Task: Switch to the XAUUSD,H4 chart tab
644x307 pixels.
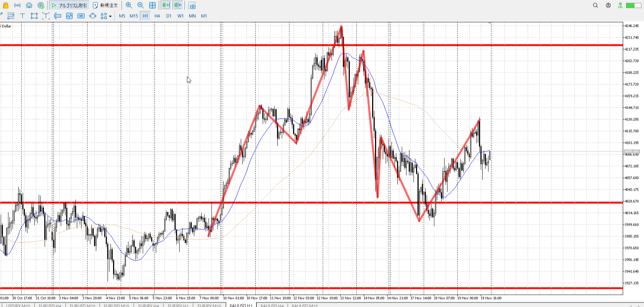Action: [x=272, y=305]
